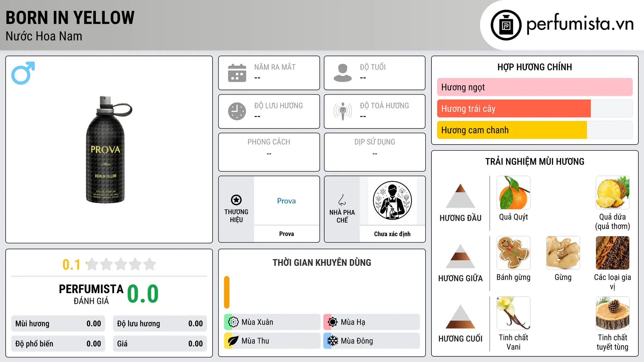Viewport: 644px width, 362px height.
Task: Click the Độ toả hương label
Action: pos(384,106)
